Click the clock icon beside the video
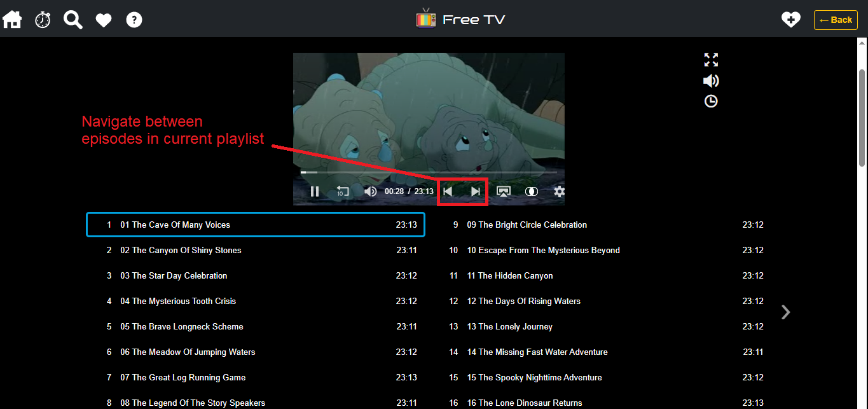The width and height of the screenshot is (868, 409). [711, 101]
